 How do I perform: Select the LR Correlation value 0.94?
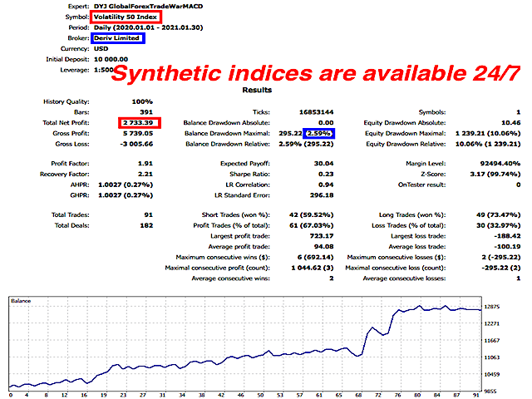pyautogui.click(x=326, y=185)
